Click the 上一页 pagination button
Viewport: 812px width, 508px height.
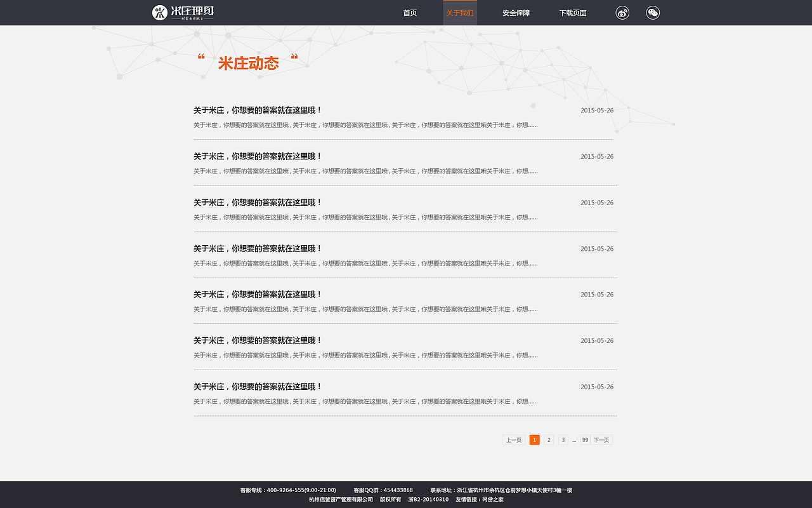click(x=514, y=440)
